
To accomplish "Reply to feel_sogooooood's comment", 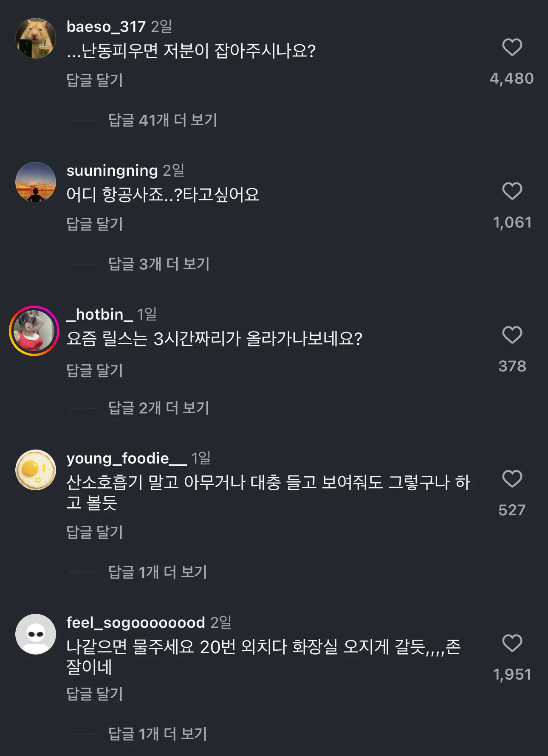I will pyautogui.click(x=95, y=694).
